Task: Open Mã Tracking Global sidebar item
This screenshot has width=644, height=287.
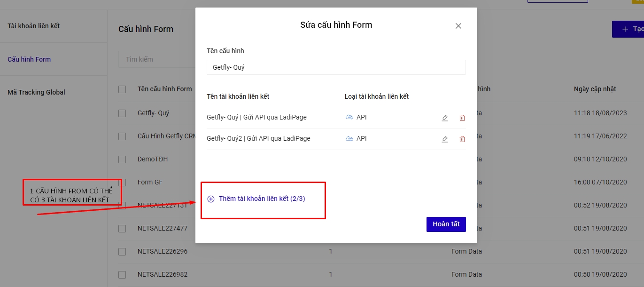Action: click(x=36, y=92)
